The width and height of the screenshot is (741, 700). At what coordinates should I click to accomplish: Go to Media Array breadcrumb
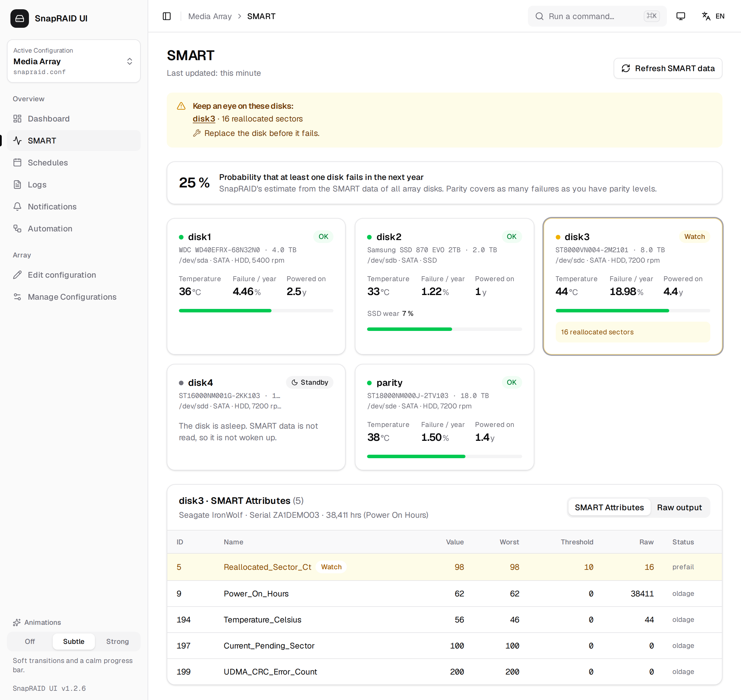pyautogui.click(x=210, y=16)
